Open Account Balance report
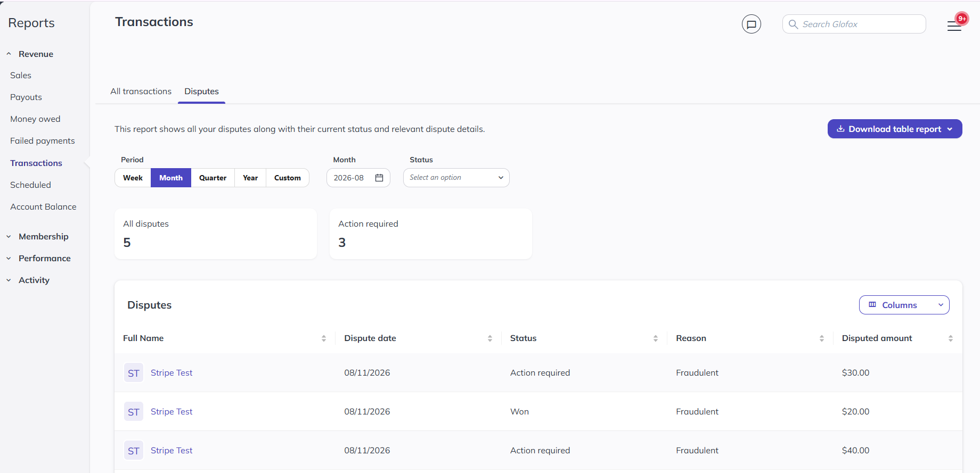The width and height of the screenshot is (980, 473). pos(43,206)
